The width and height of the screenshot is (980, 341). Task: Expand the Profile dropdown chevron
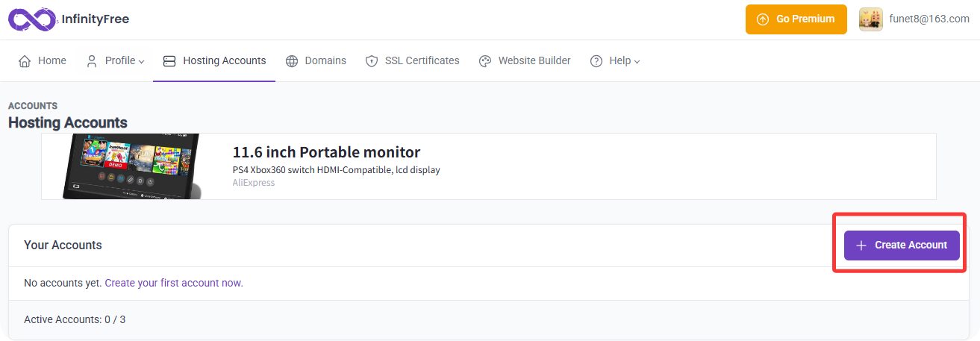coord(142,62)
